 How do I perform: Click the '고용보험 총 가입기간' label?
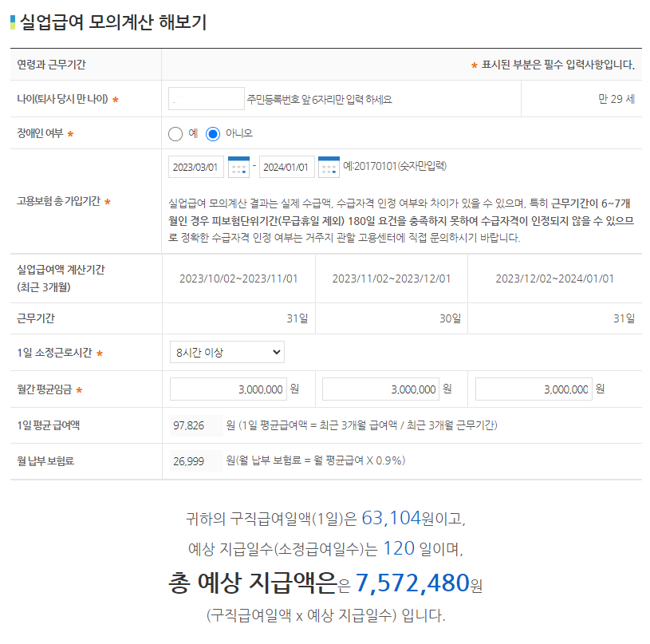[x=59, y=201]
